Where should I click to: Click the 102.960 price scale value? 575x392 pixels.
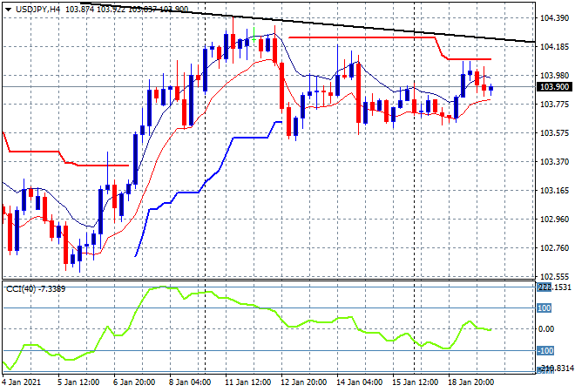[x=555, y=220]
